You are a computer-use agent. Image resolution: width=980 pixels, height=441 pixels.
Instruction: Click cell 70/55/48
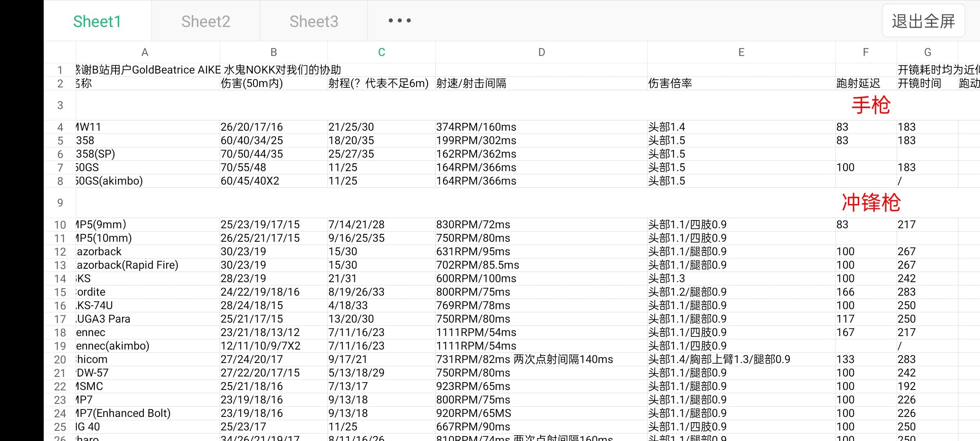(274, 167)
